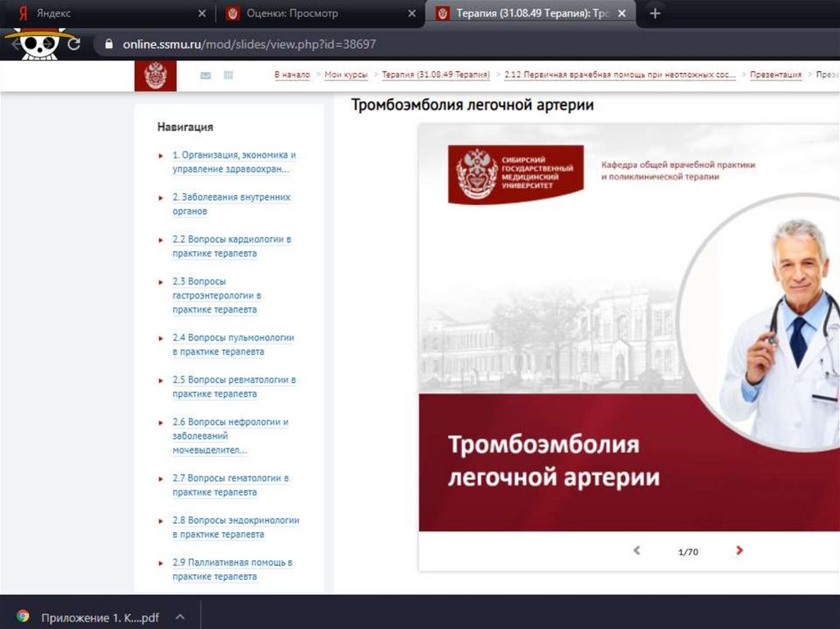Open the download options chevron for the pdf

pyautogui.click(x=180, y=617)
